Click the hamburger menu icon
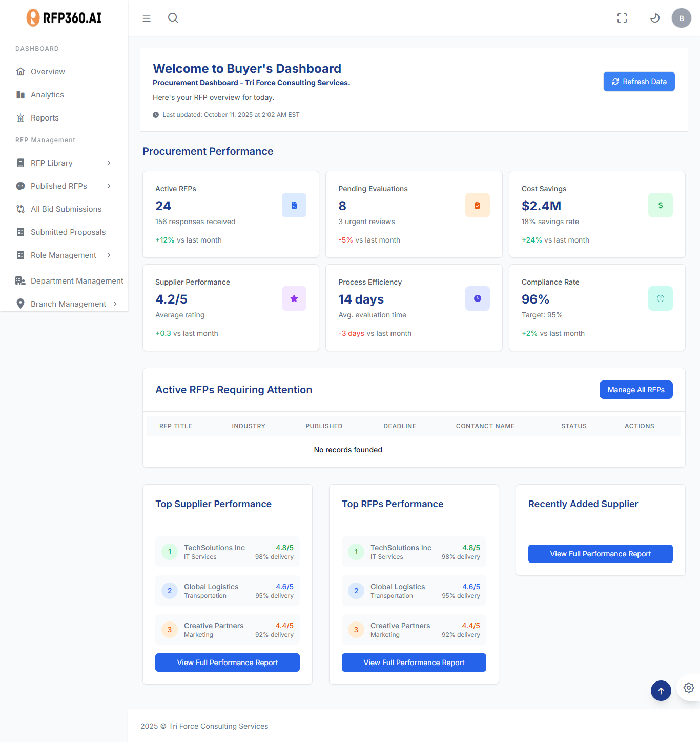Image resolution: width=700 pixels, height=742 pixels. tap(147, 18)
